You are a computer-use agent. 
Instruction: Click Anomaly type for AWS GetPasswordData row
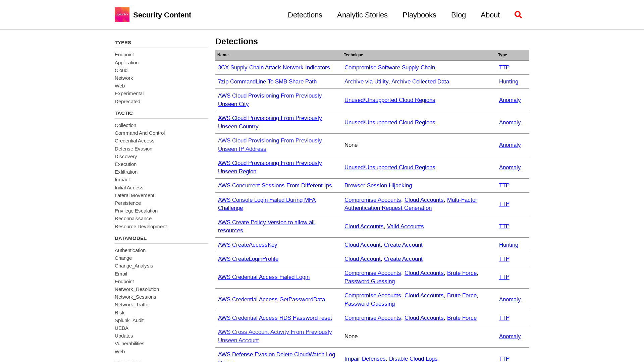(510, 299)
